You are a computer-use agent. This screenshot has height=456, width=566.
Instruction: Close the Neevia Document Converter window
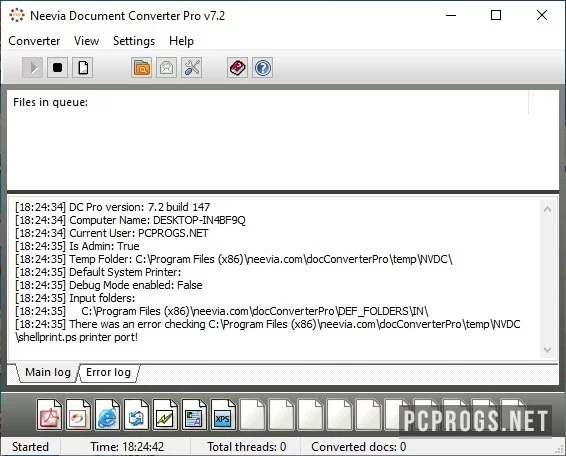pyautogui.click(x=542, y=15)
